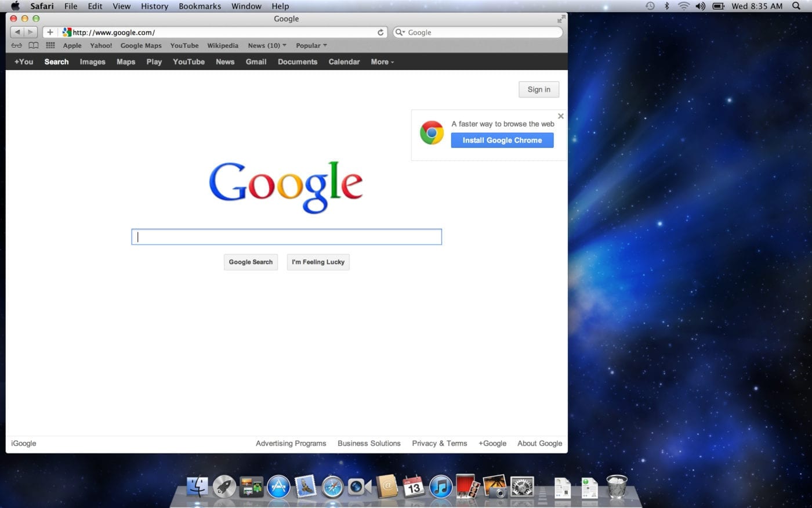Click the Sign in button
This screenshot has height=508, width=812.
539,89
